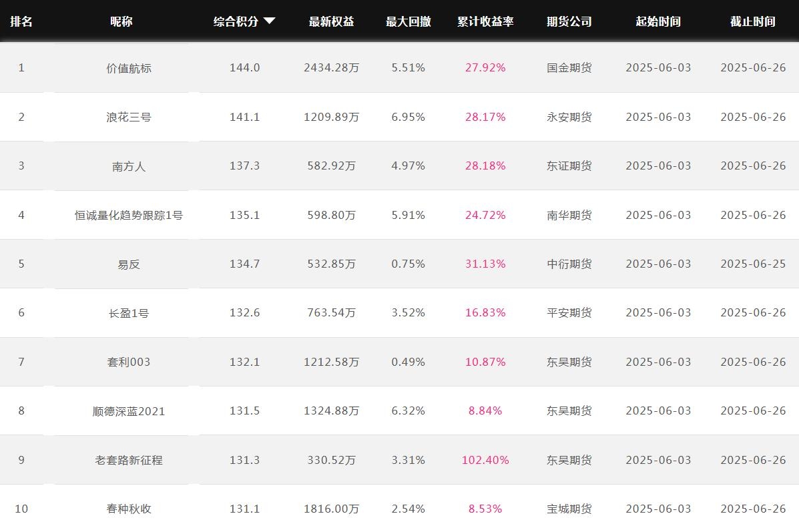Click the 昵称 column header
Image resolution: width=799 pixels, height=532 pixels.
click(121, 21)
